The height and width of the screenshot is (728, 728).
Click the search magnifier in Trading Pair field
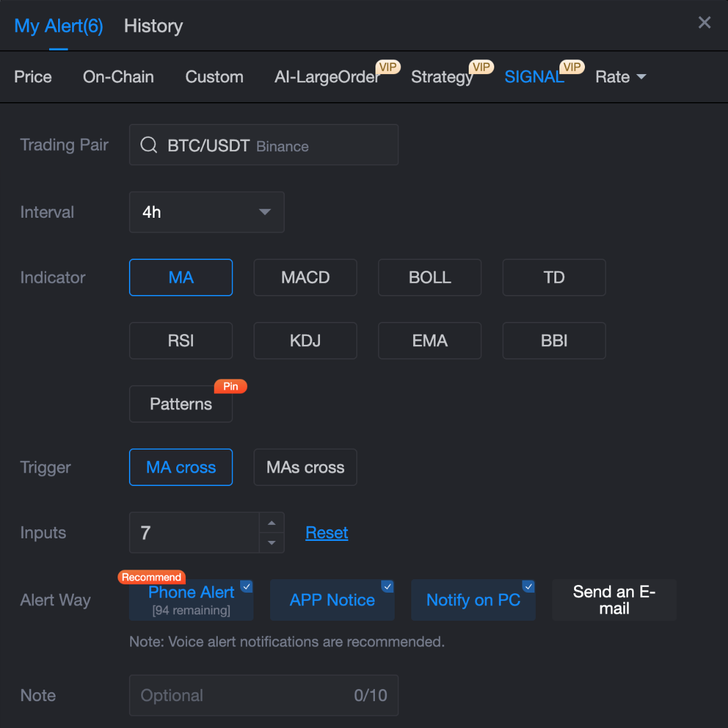click(148, 144)
